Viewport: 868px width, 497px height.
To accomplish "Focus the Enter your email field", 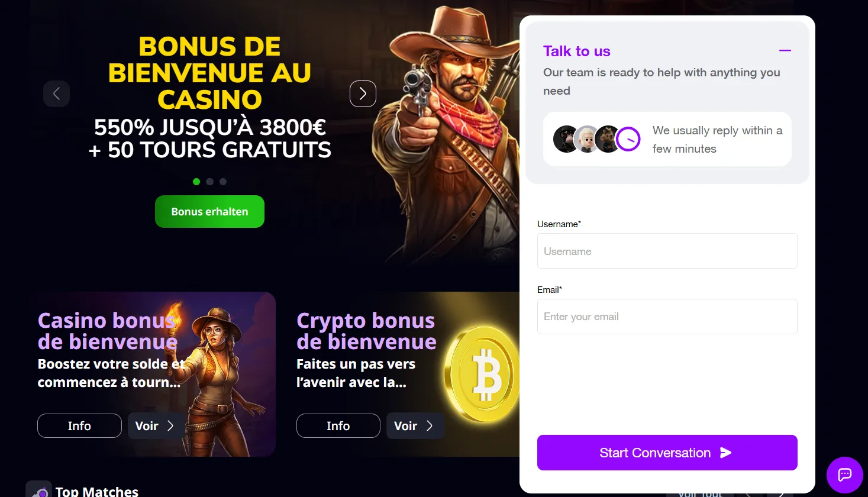I will coord(667,317).
